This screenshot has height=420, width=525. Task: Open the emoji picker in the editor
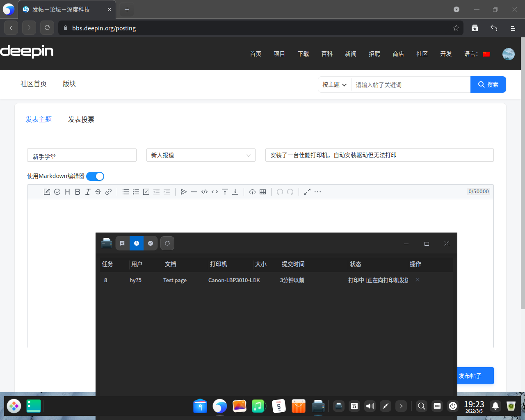(x=57, y=192)
